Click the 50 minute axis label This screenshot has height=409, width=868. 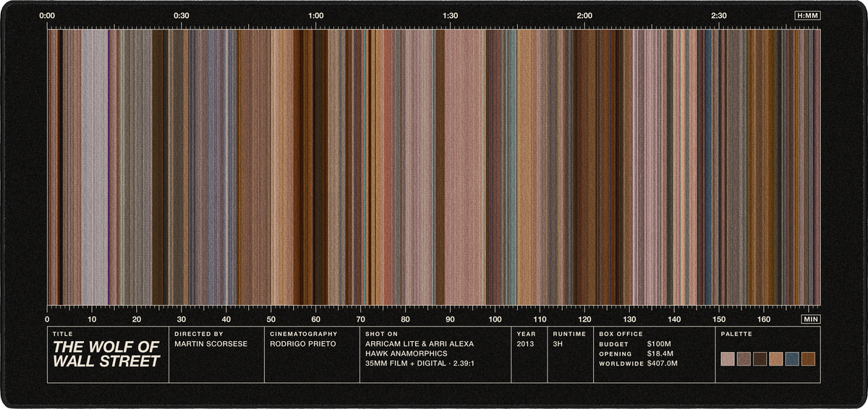point(271,319)
